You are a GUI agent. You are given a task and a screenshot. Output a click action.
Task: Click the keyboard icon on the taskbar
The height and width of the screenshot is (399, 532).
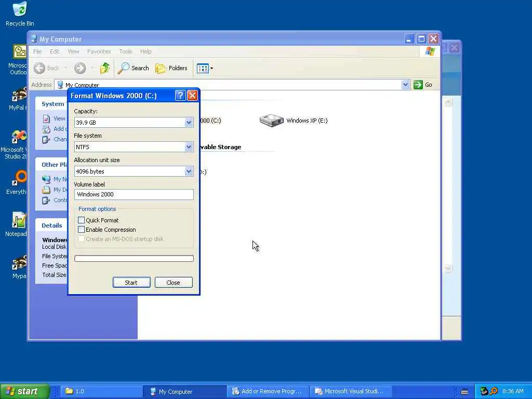click(464, 392)
